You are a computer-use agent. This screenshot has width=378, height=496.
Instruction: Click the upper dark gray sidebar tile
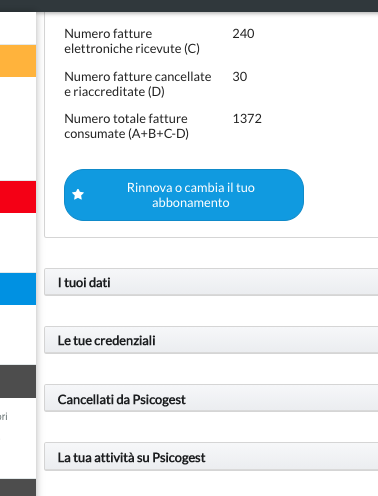tap(18, 381)
